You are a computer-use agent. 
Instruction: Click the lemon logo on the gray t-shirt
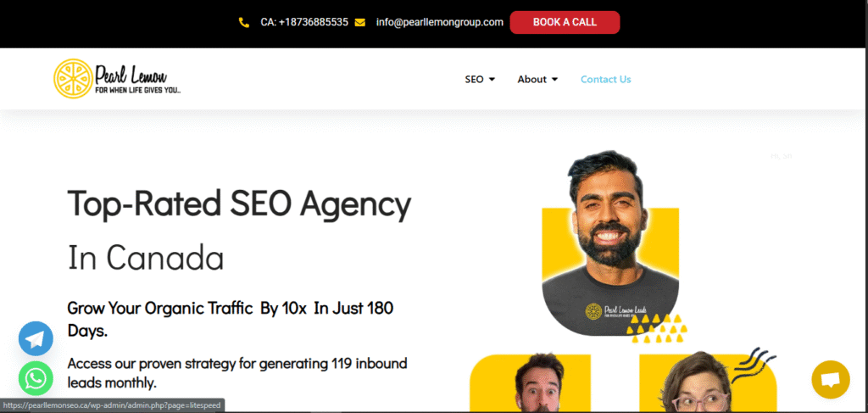pos(593,310)
